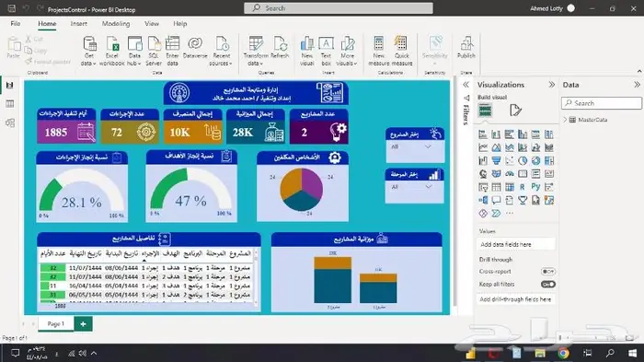Open the View ribbon tab
This screenshot has width=644, height=362.
point(152,23)
